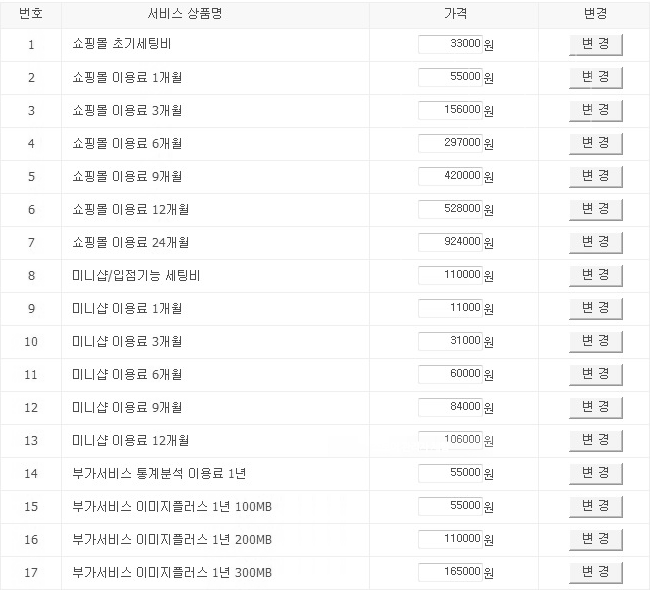This screenshot has width=650, height=590.
Task: Click 변경 for 미니샵 이용료 9개월
Action: 595,407
